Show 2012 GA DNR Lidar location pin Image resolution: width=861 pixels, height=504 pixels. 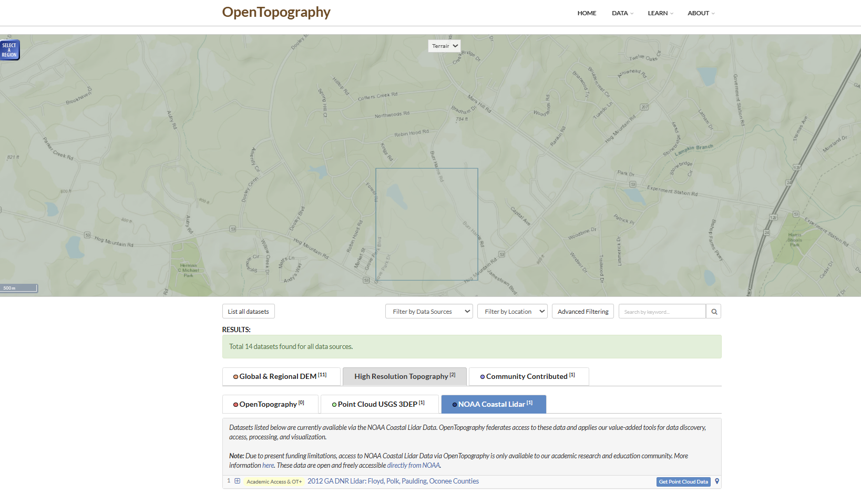[x=717, y=481]
